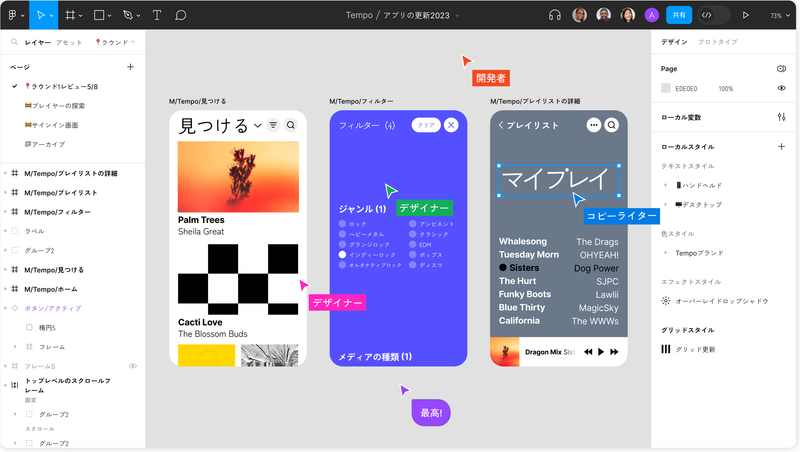The width and height of the screenshot is (800, 452).
Task: Click rewind button in Dragon Mix player
Action: pyautogui.click(x=588, y=352)
